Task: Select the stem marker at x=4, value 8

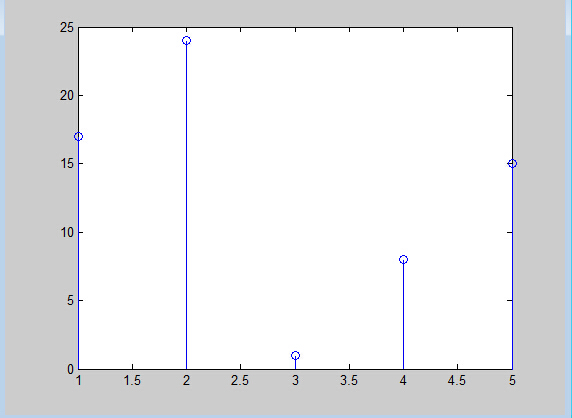Action: click(x=403, y=259)
